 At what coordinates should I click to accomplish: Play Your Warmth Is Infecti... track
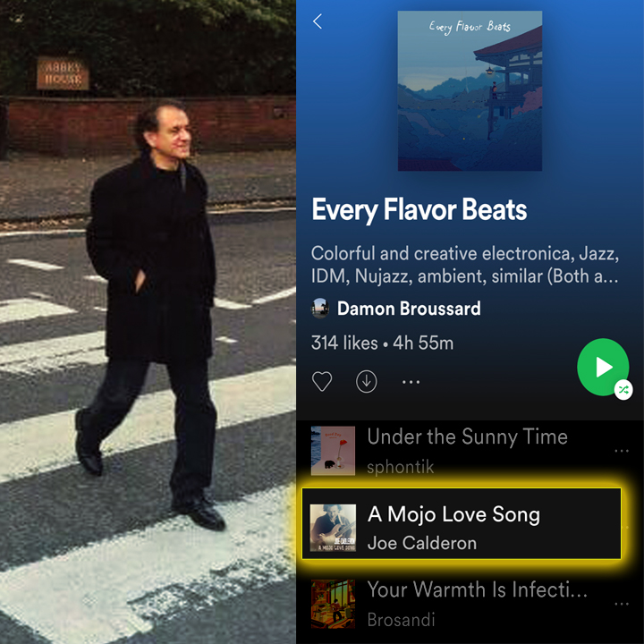pyautogui.click(x=470, y=604)
